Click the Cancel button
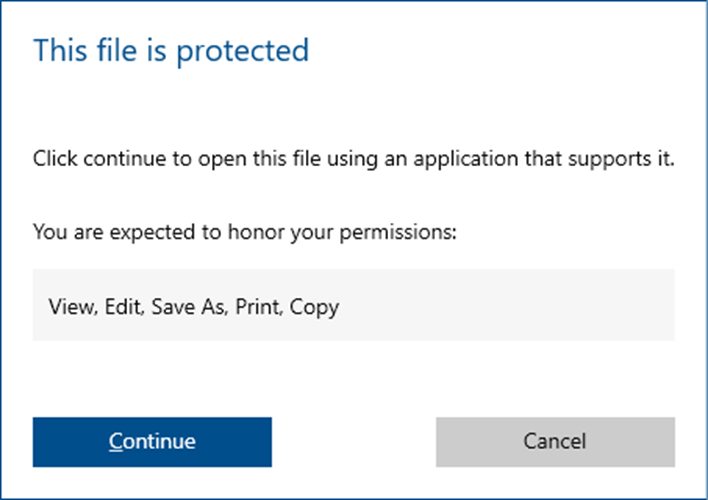Image resolution: width=708 pixels, height=500 pixels. (555, 441)
